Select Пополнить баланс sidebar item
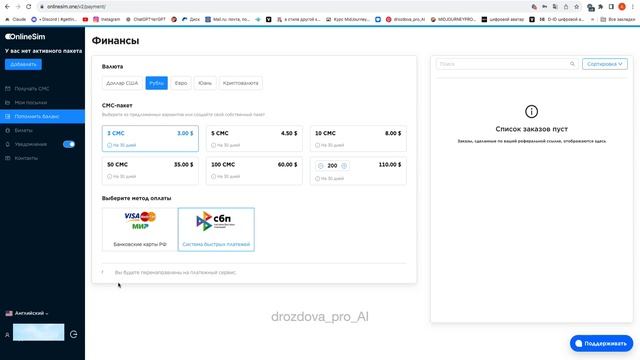The width and height of the screenshot is (640, 360). (x=42, y=116)
